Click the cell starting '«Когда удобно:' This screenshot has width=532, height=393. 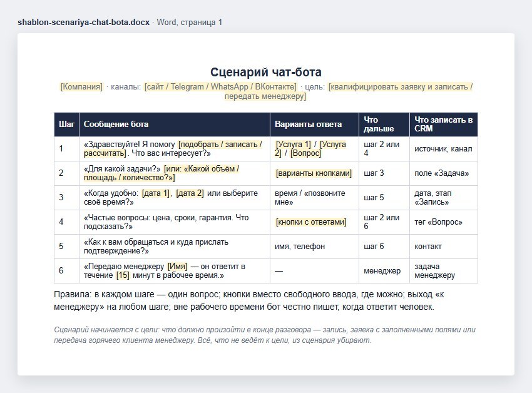coord(175,198)
